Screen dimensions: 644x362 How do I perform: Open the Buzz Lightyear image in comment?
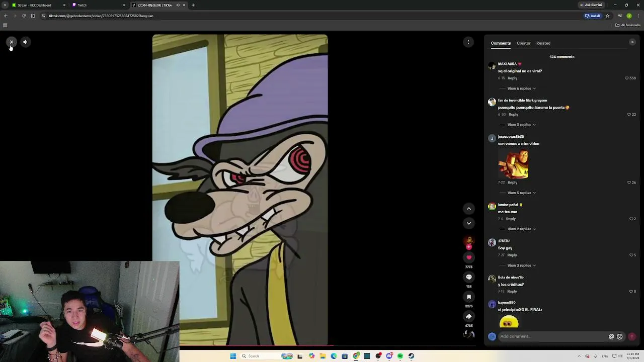513,164
